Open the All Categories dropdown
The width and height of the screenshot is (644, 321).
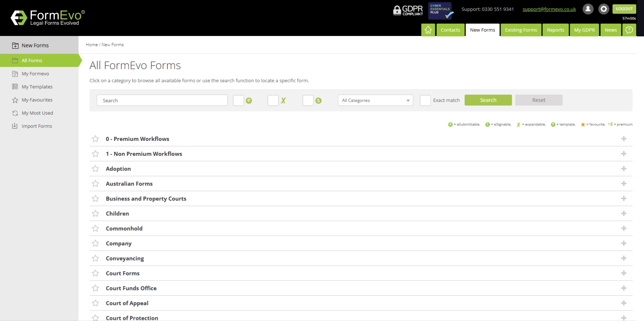coord(375,101)
